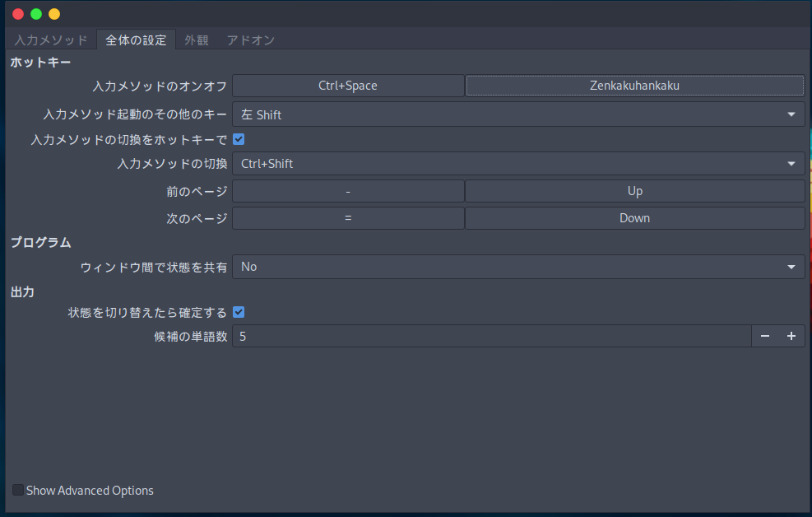Open the アドオン tab

coord(250,40)
